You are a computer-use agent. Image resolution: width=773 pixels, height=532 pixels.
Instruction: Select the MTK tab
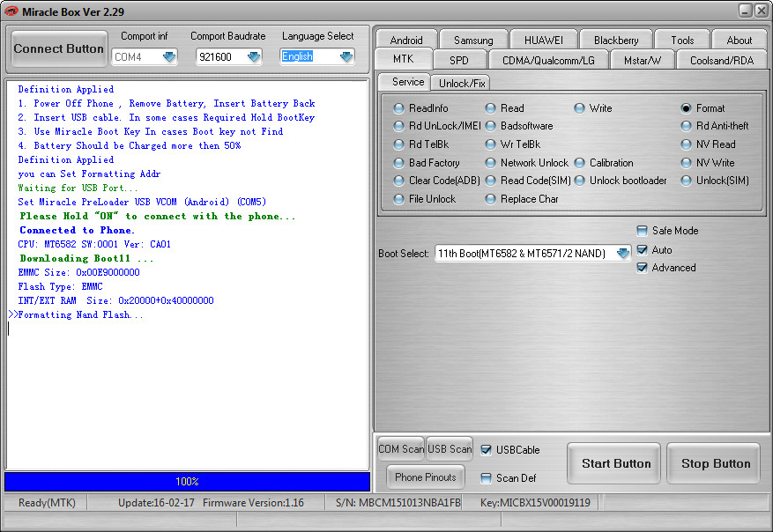pos(404,59)
